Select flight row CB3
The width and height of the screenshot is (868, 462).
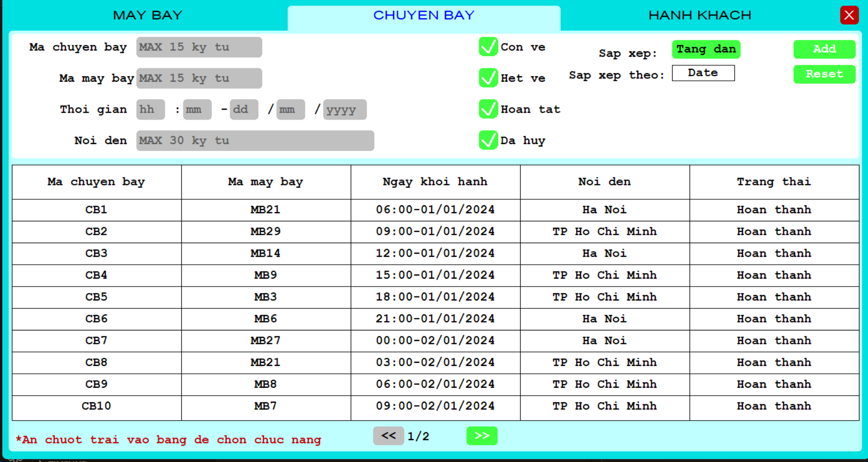(435, 254)
